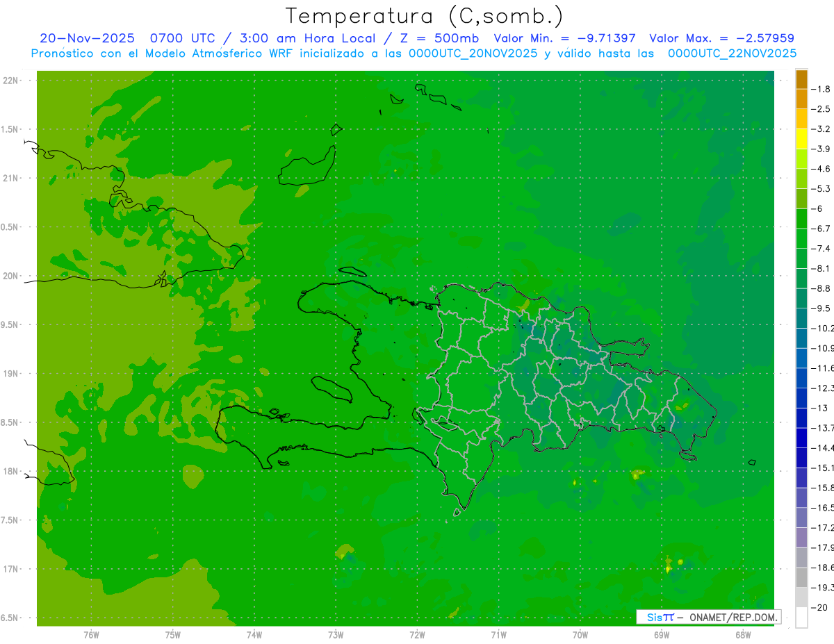
Task: Click the "1.5N" latitude axis label
Action: 10,130
